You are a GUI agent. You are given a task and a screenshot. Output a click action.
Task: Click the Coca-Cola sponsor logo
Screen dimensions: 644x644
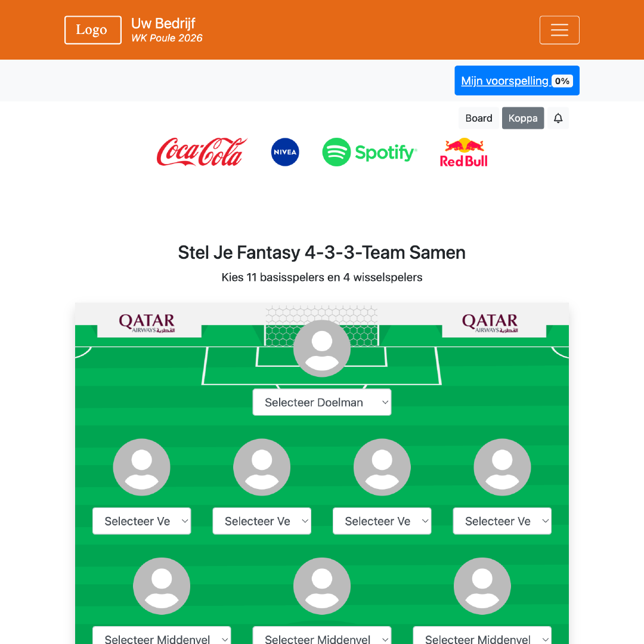coord(202,152)
